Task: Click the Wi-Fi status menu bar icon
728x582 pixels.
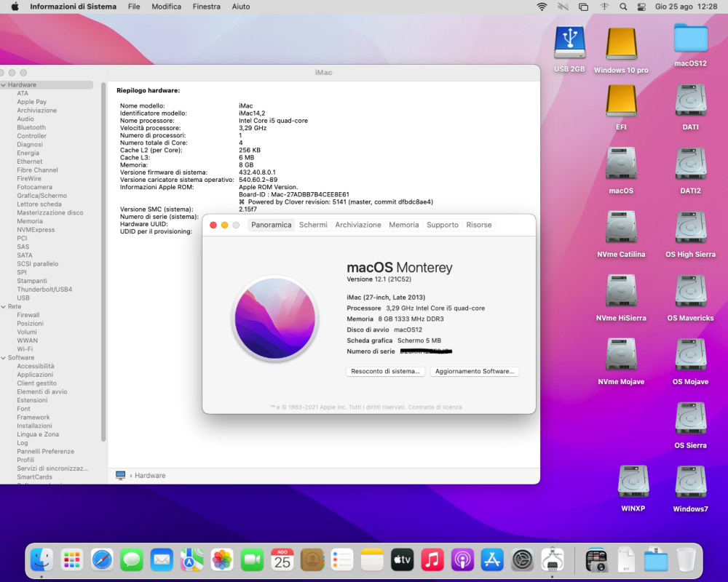Action: pyautogui.click(x=542, y=7)
